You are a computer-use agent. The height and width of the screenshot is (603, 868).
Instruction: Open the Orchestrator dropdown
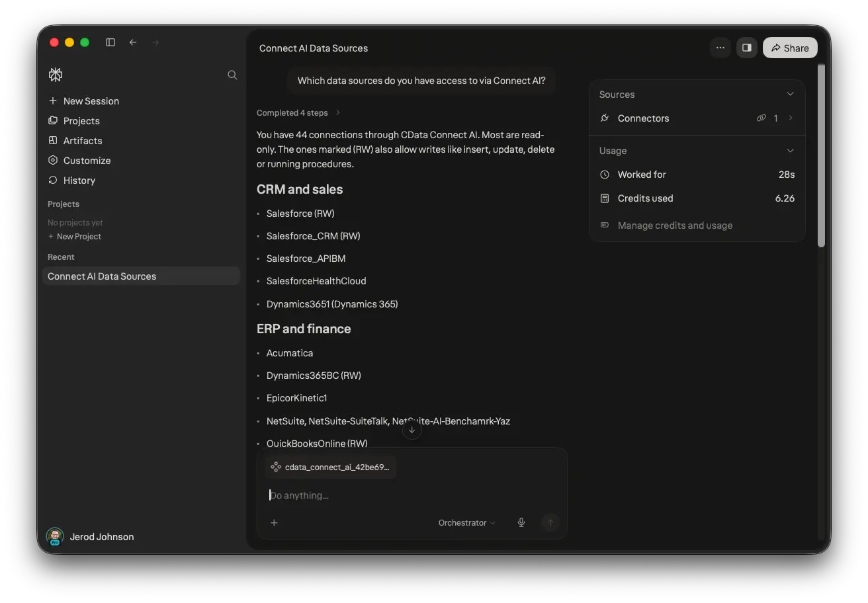tap(466, 523)
